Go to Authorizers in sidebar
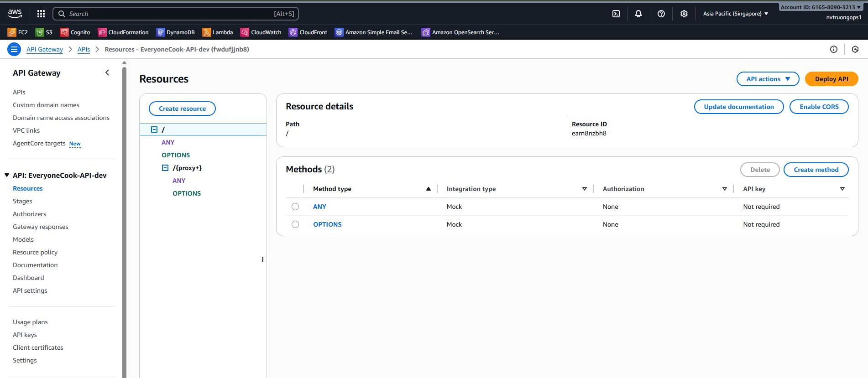Viewport: 868px width, 378px height. [29, 214]
